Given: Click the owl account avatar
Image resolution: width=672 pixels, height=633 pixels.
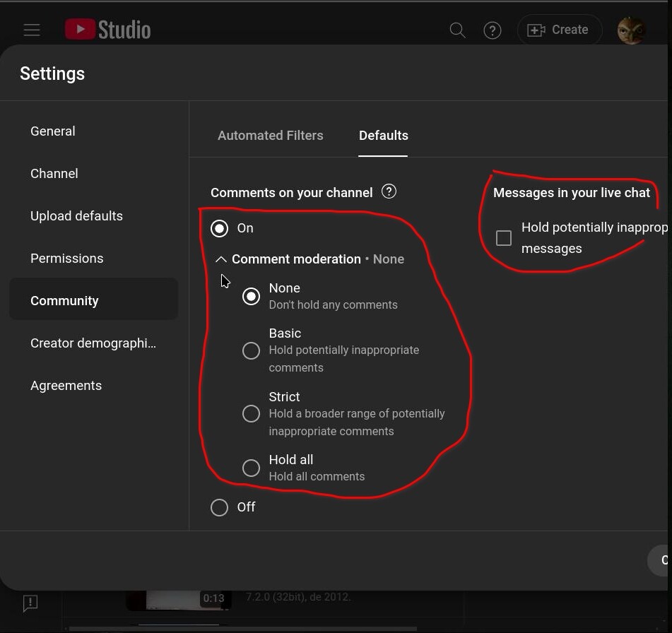Looking at the screenshot, I should click(631, 30).
